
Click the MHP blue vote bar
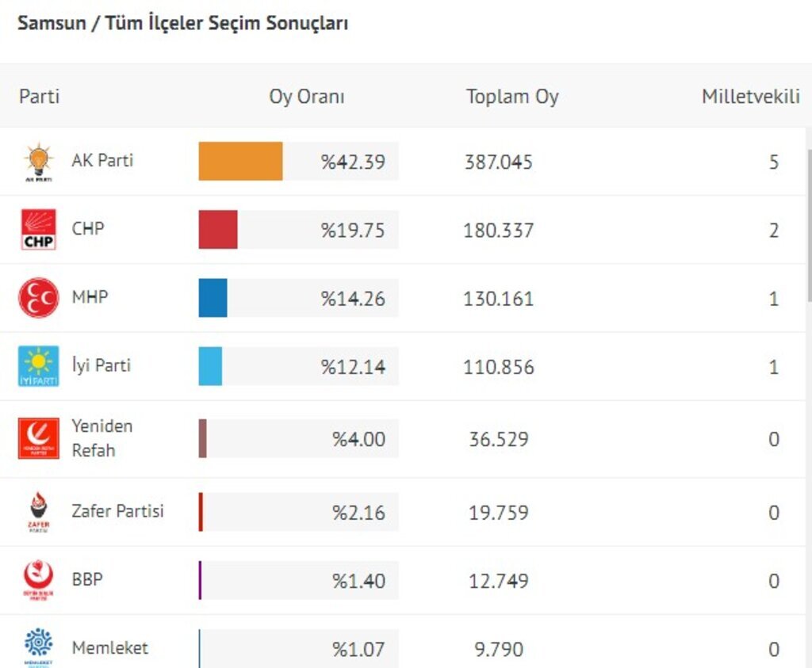tap(213, 298)
